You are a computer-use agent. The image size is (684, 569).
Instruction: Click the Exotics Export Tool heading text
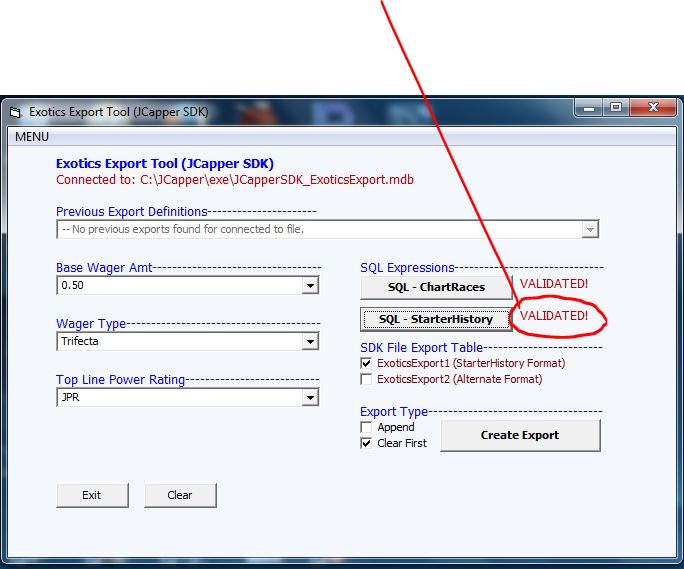[165, 164]
